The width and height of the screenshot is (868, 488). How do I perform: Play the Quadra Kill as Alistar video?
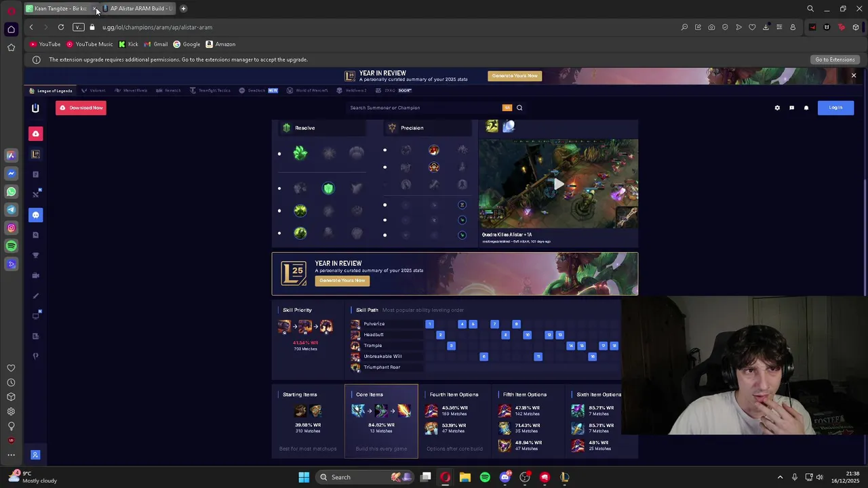(x=558, y=184)
